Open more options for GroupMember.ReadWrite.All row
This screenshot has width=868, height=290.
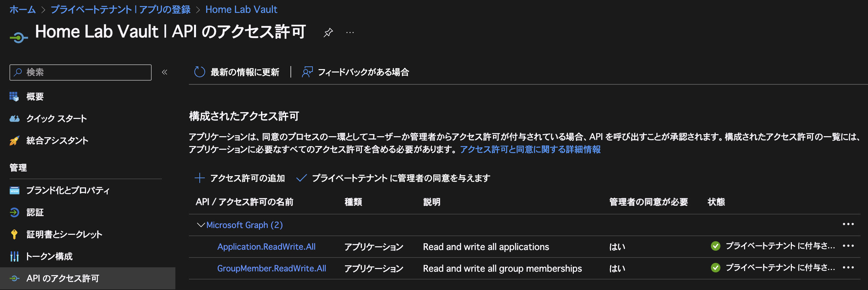pyautogui.click(x=848, y=268)
